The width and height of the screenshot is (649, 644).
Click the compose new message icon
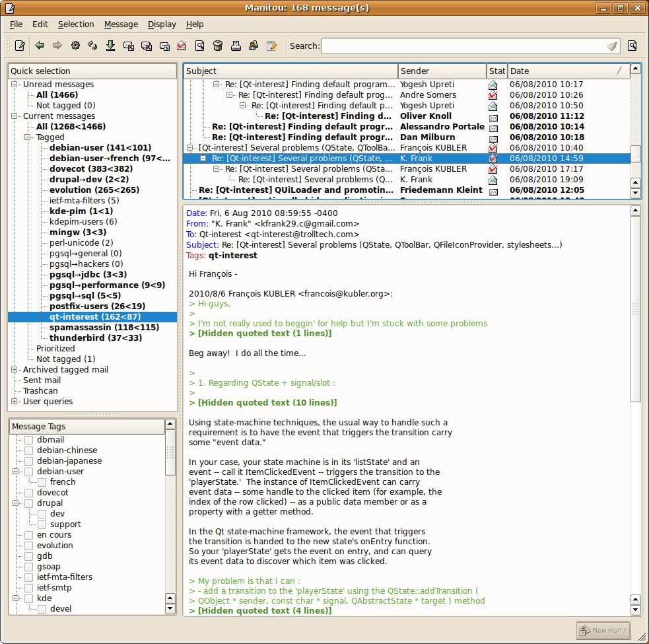[20, 46]
